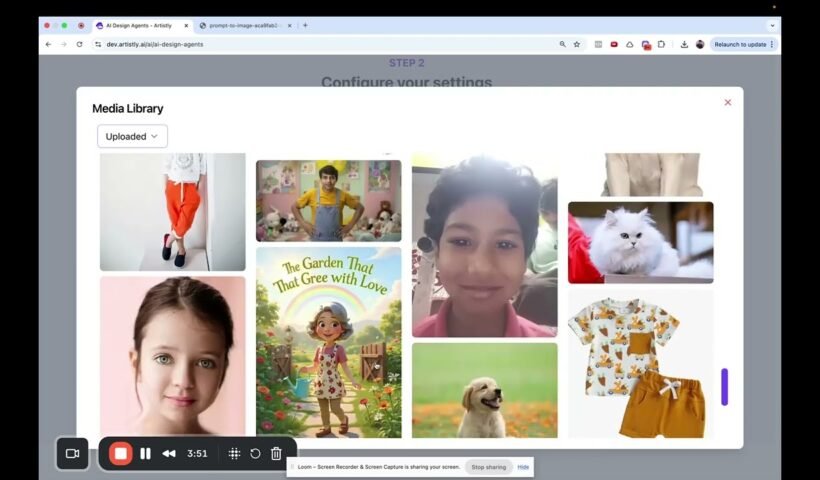Pause the Loom recording
The height and width of the screenshot is (480, 820).
pos(146,453)
